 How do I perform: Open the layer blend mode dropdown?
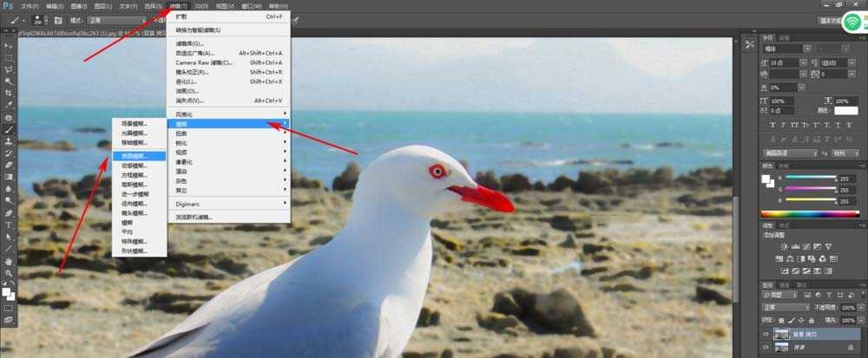[x=786, y=307]
